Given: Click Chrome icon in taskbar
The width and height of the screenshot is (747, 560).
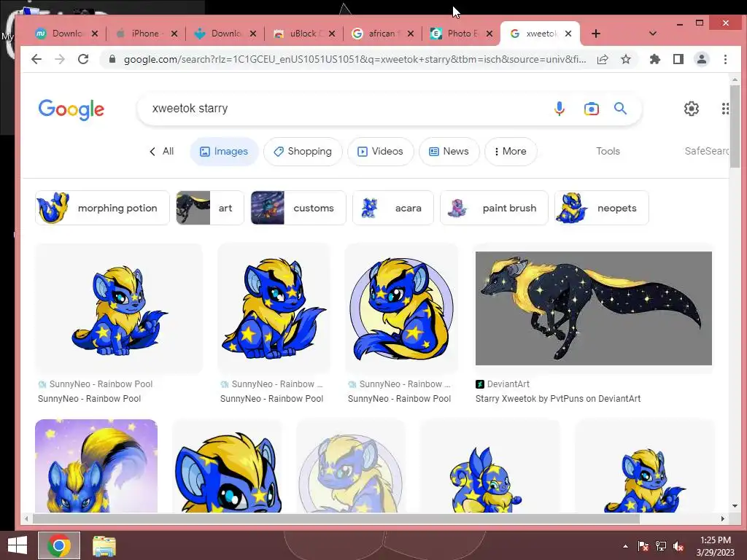Looking at the screenshot, I should (59, 545).
